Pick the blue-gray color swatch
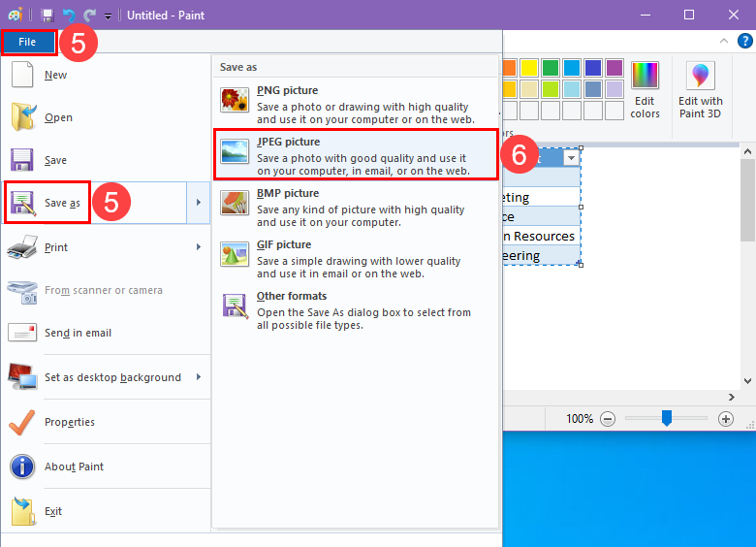This screenshot has height=547, width=756. click(x=593, y=89)
